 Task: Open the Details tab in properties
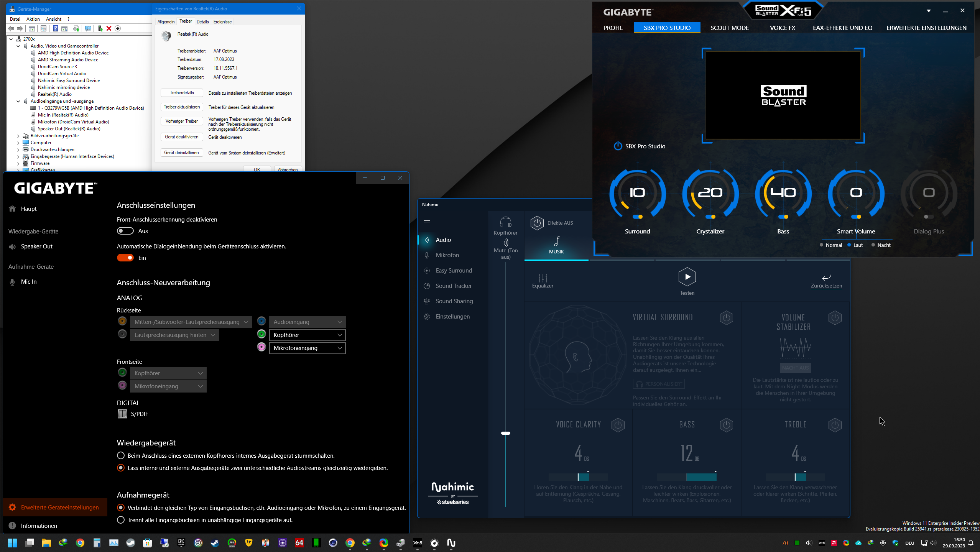pos(202,21)
